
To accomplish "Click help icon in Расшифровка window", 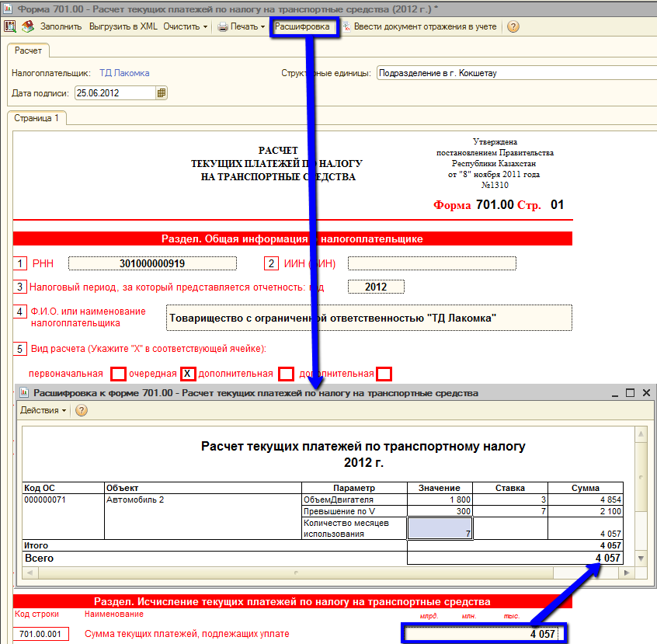I will pos(81,410).
